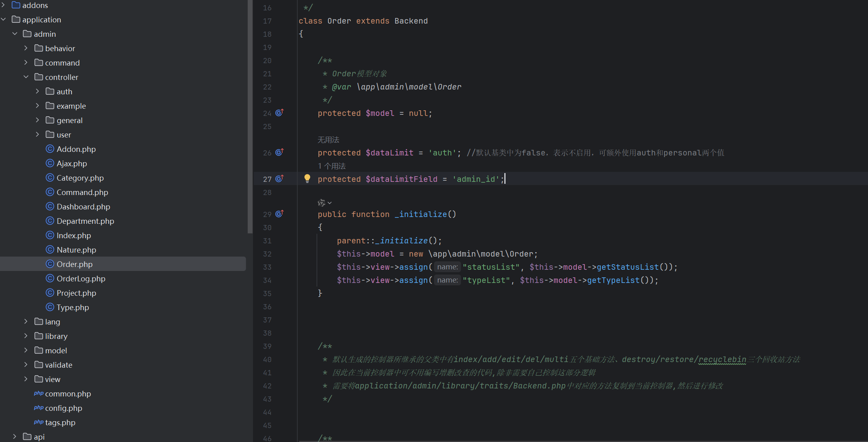Screen dimensions: 868x442
Task: Click the override gutter icon on line 26
Action: pos(279,152)
